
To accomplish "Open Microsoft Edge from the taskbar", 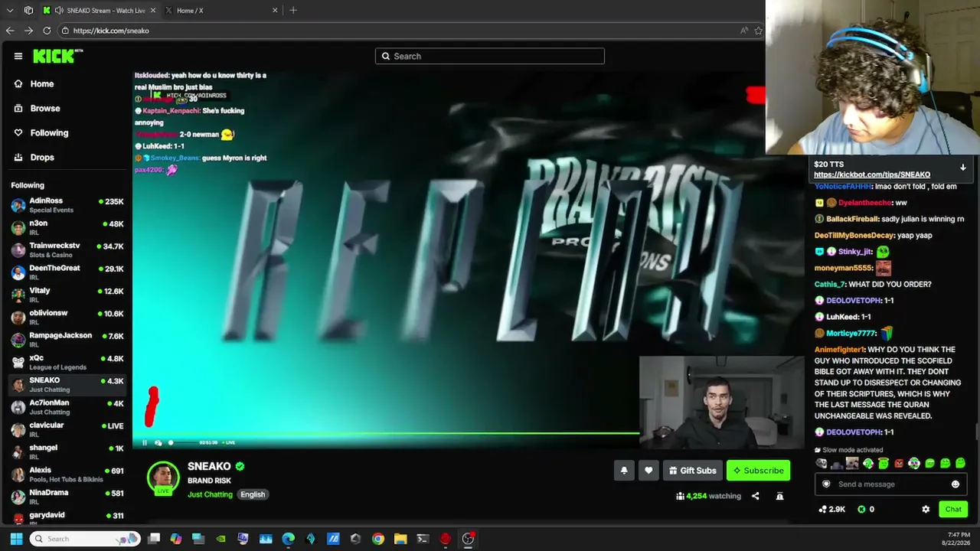I will click(288, 539).
